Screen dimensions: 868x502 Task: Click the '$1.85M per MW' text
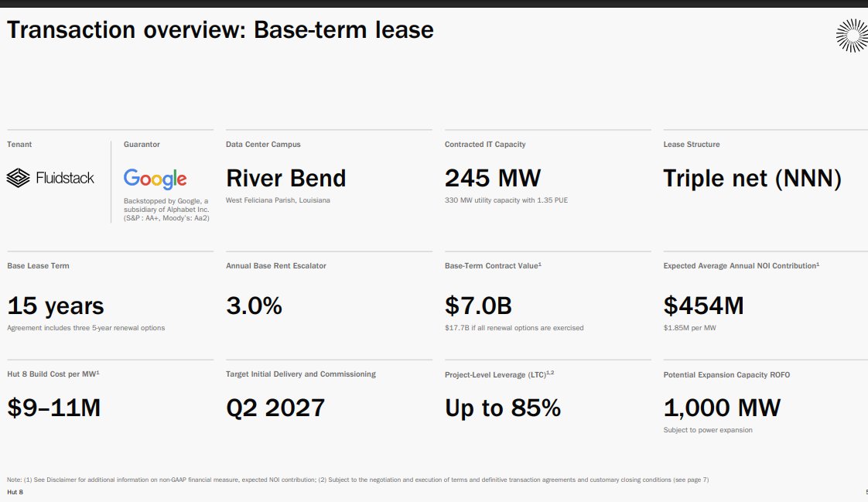tap(690, 328)
